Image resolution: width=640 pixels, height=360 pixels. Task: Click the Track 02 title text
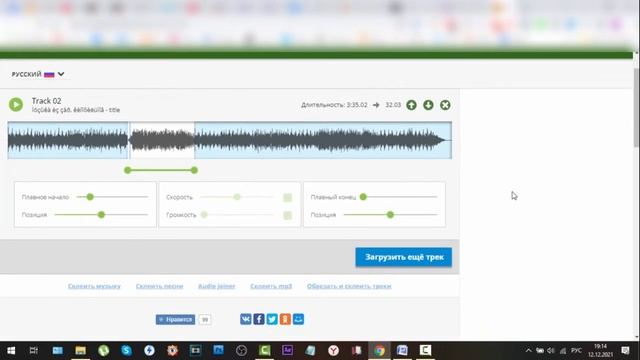tap(47, 101)
